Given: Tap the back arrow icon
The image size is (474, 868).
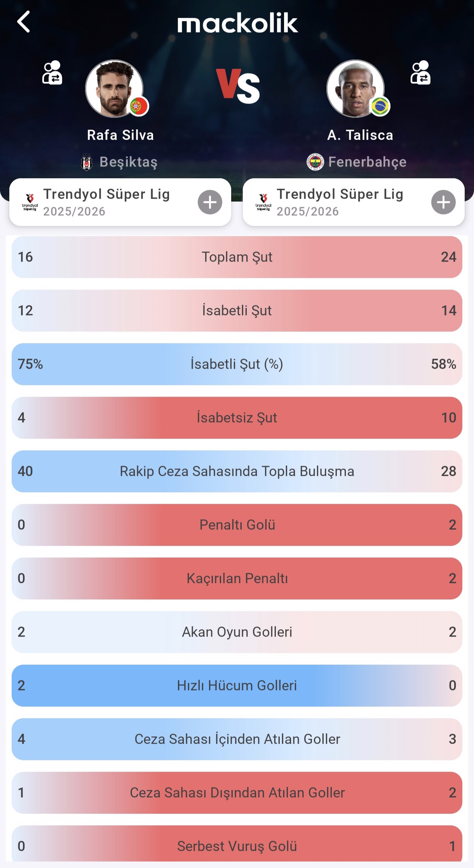Looking at the screenshot, I should click(24, 22).
